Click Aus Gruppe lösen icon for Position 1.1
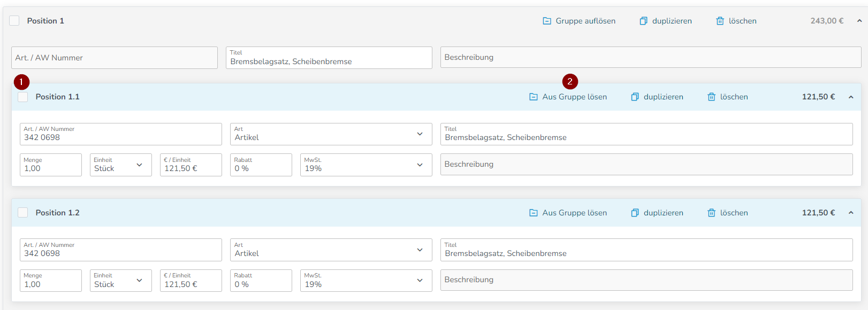 coord(534,97)
